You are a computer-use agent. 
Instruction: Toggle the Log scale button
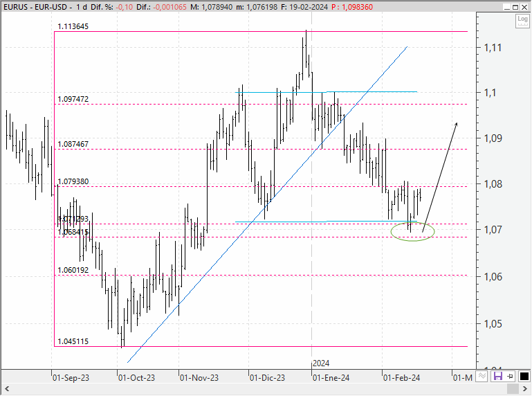coord(522,21)
